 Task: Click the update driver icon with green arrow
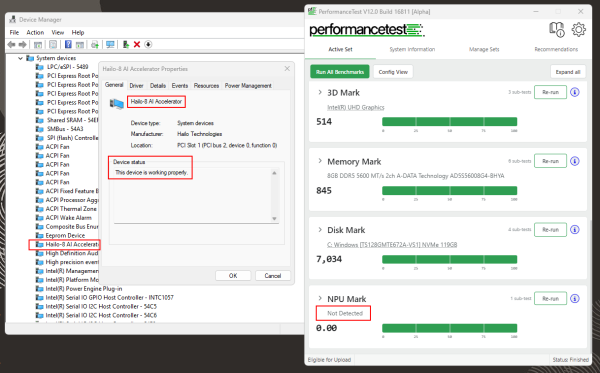pos(126,45)
